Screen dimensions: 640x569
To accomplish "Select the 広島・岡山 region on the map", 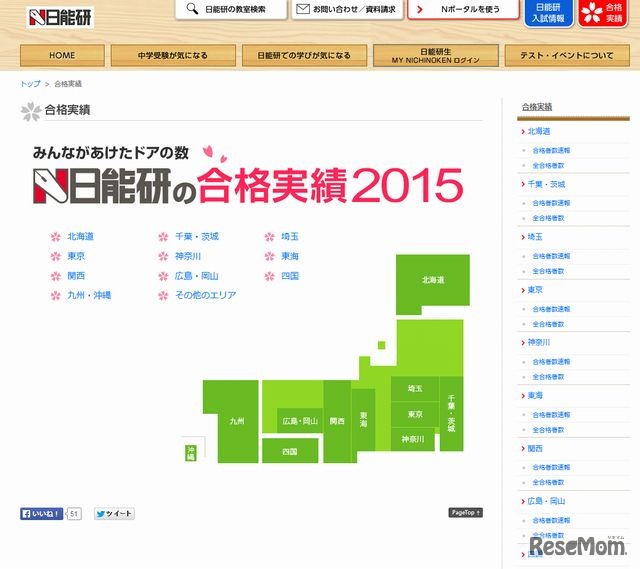I will [300, 421].
